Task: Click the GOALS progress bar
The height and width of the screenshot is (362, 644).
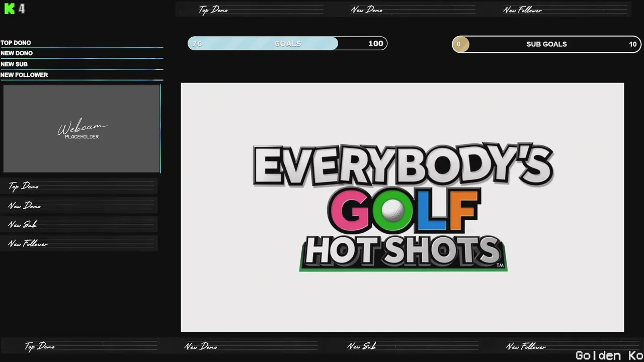Action: (287, 43)
